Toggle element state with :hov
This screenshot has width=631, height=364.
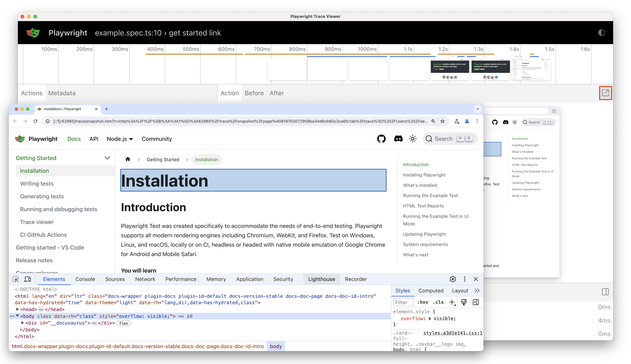(x=423, y=302)
